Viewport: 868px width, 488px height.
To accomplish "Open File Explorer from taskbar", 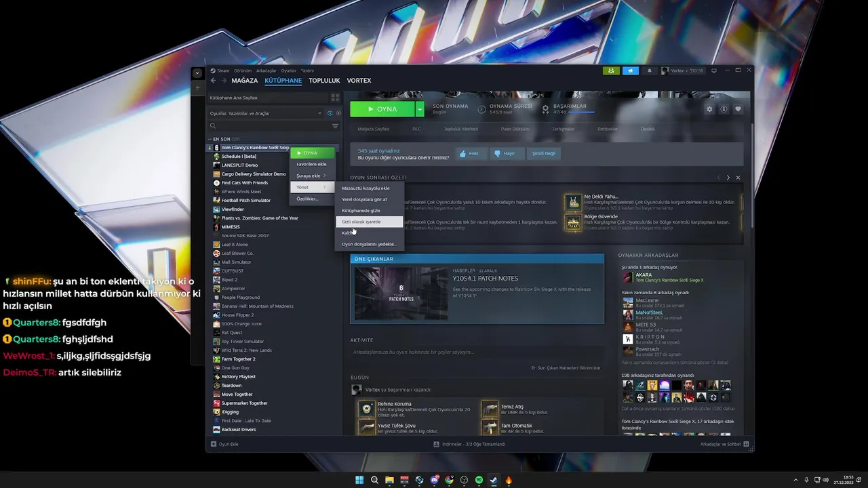I will click(x=389, y=480).
